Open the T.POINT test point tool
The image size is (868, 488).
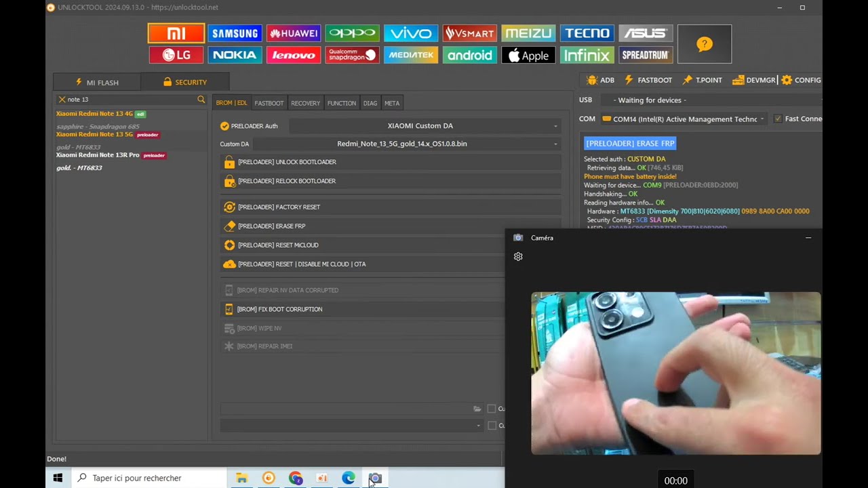pyautogui.click(x=703, y=80)
